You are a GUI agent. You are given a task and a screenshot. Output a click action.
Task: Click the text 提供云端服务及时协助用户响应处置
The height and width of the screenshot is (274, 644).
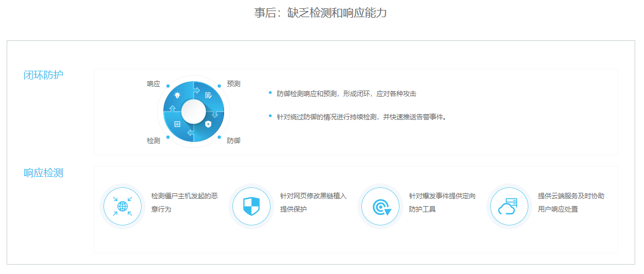pos(570,203)
